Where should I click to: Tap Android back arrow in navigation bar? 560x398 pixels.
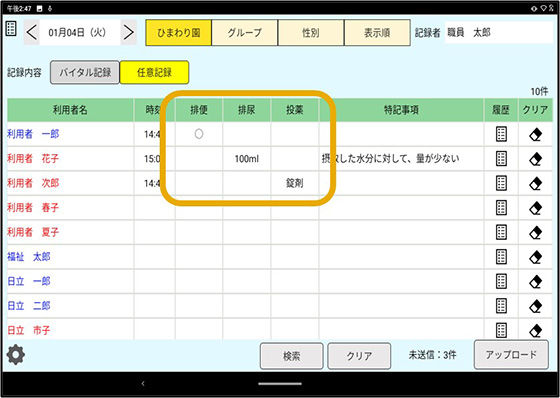[x=143, y=384]
